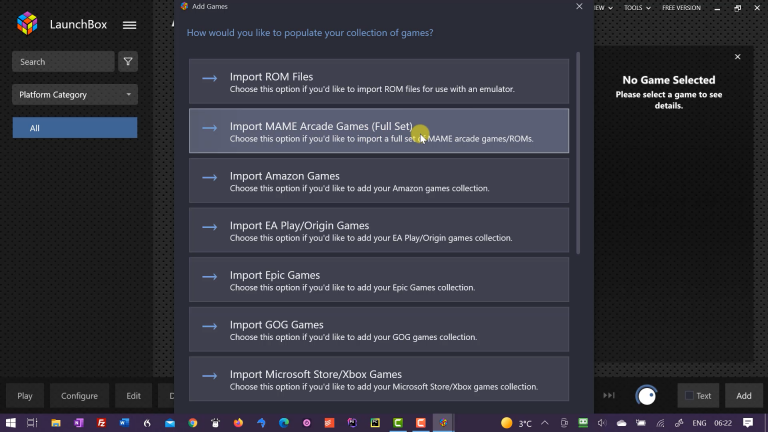
Task: Click the Add button
Action: pos(744,396)
